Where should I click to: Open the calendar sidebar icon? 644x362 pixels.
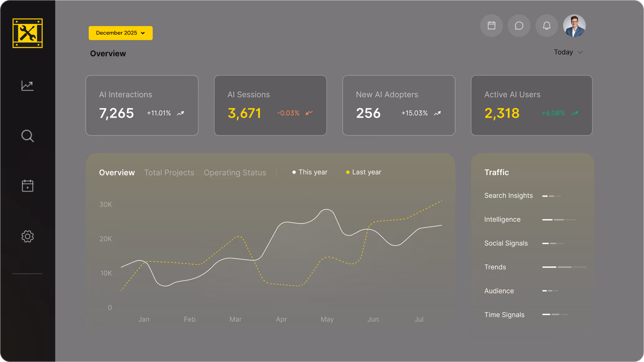click(x=28, y=186)
